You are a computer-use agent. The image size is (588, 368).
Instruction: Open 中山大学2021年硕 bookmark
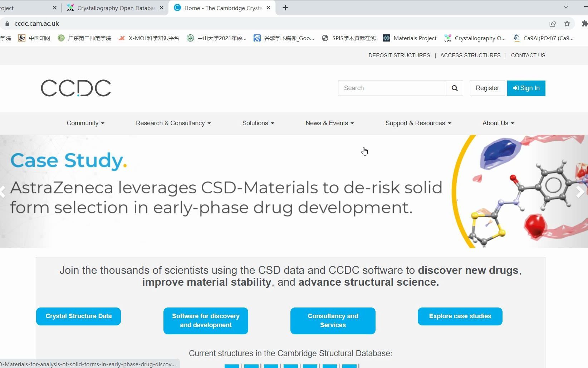(x=217, y=38)
